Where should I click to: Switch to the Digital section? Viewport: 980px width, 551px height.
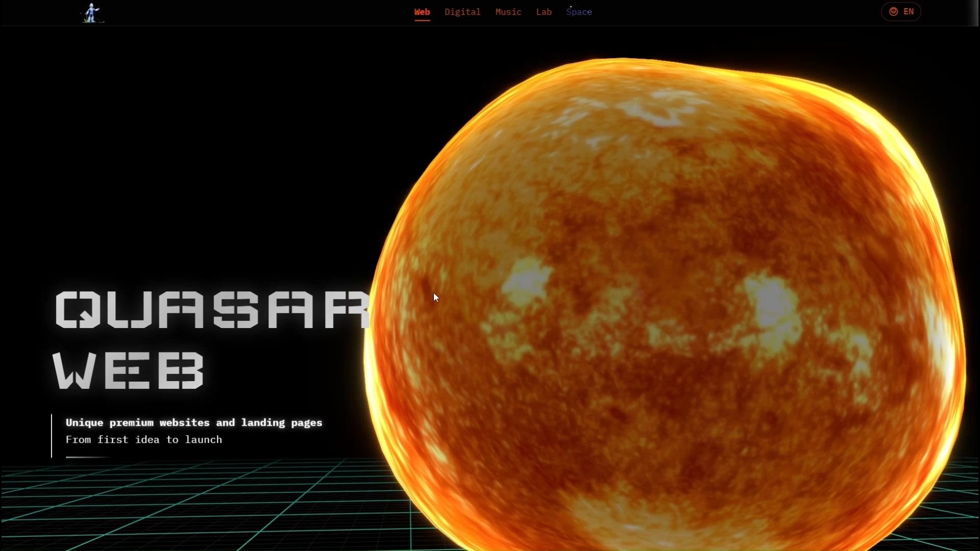pos(462,12)
